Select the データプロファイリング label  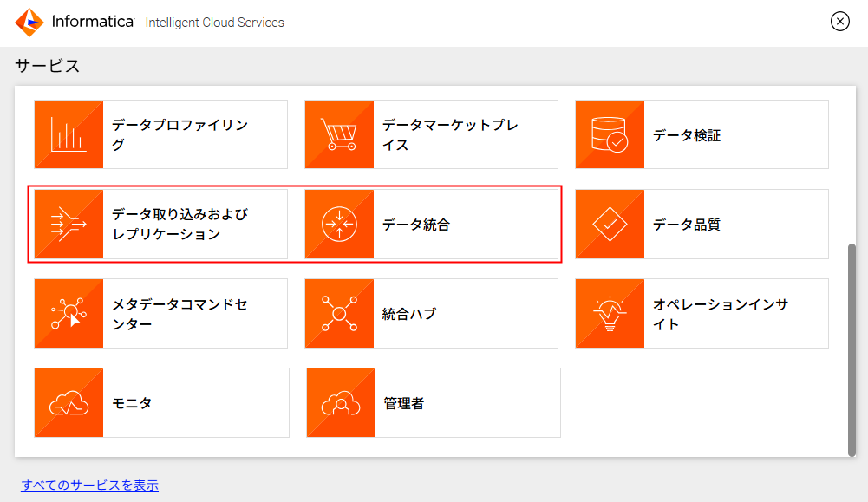point(179,134)
